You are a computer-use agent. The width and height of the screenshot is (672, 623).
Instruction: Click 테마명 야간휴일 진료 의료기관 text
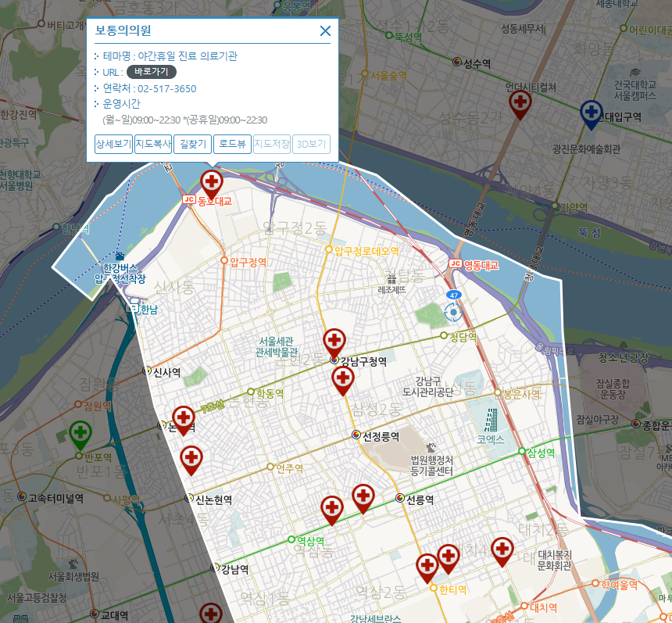point(170,56)
